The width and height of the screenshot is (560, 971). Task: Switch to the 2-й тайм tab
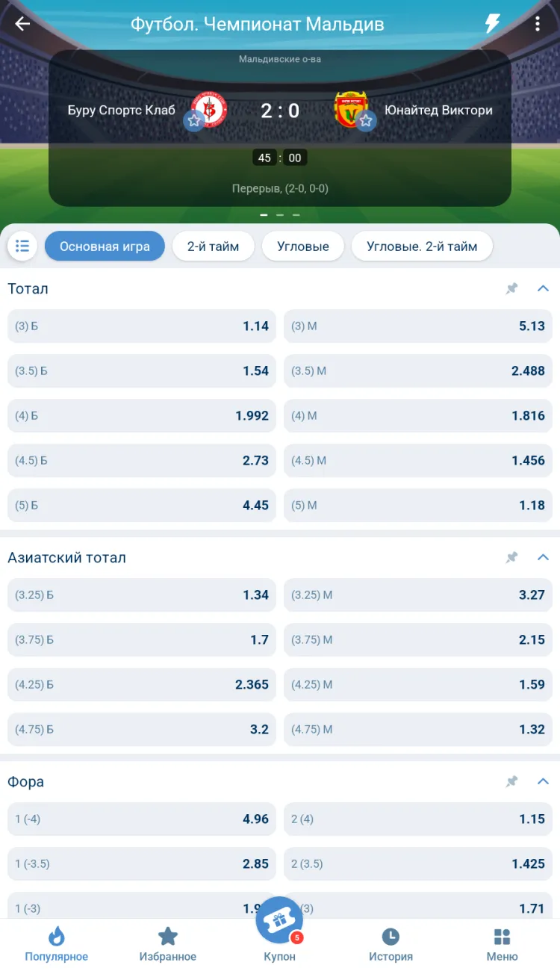(x=213, y=246)
